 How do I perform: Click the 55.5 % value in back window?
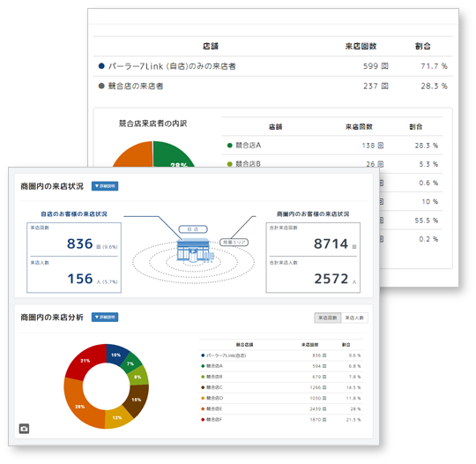tap(427, 221)
